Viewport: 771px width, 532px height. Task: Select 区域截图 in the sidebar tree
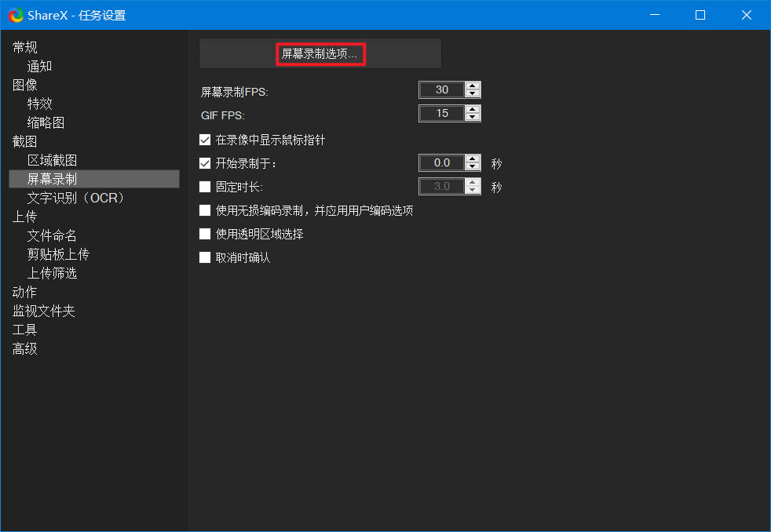pos(52,160)
